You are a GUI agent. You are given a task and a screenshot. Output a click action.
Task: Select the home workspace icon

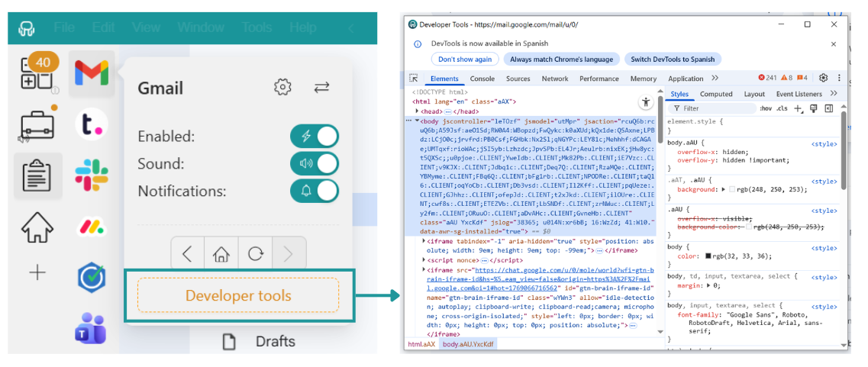pyautogui.click(x=37, y=227)
